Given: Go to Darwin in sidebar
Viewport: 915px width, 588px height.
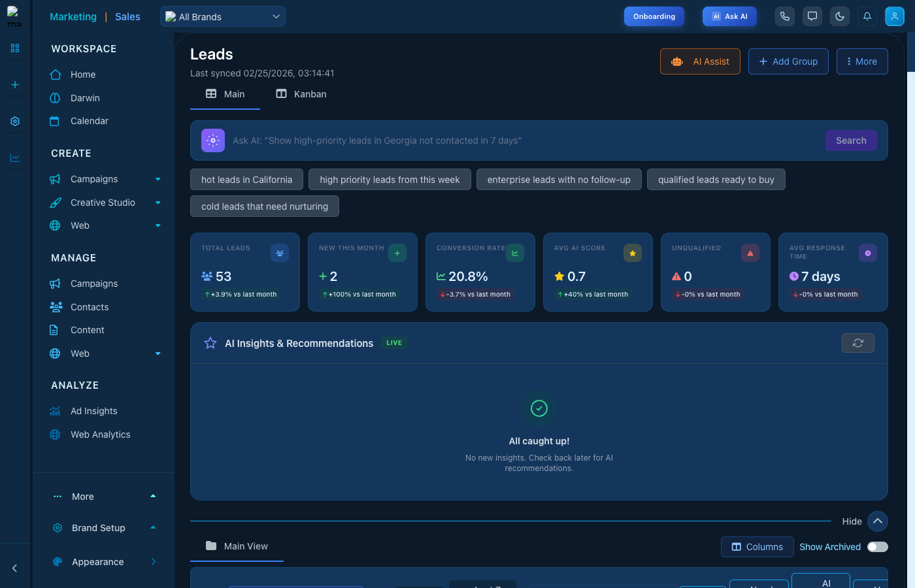Looking at the screenshot, I should [x=85, y=98].
